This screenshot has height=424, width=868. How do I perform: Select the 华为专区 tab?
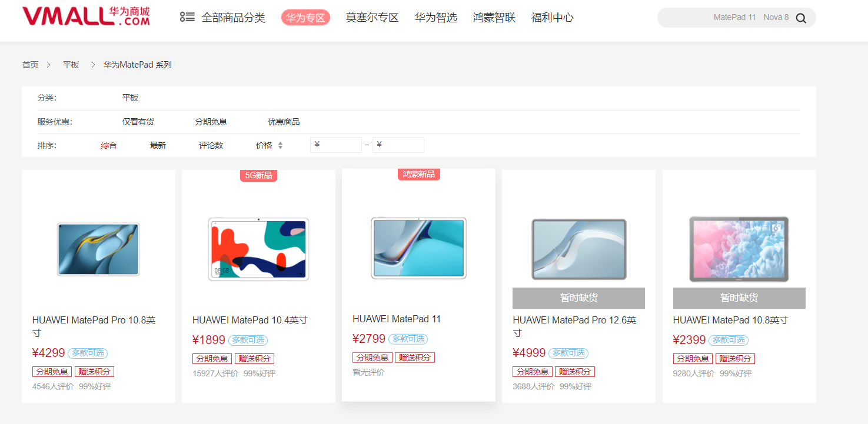coord(305,18)
